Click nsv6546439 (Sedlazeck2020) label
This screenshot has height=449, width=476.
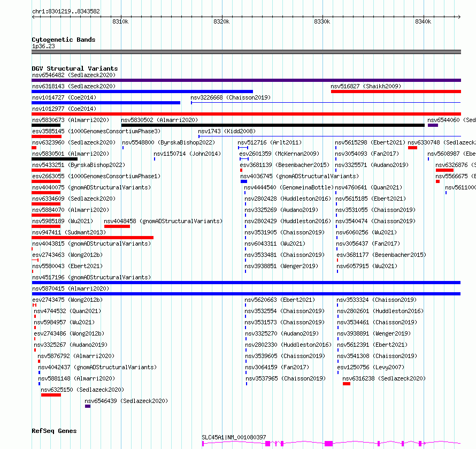pos(126,401)
